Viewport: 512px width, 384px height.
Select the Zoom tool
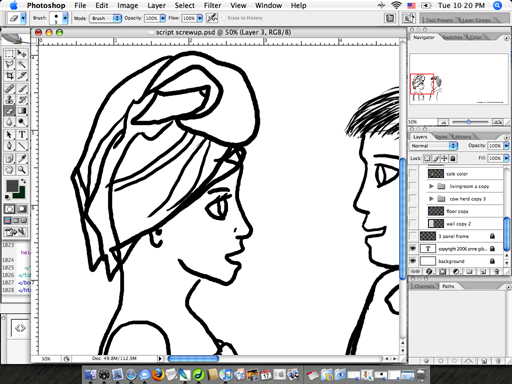[22, 169]
